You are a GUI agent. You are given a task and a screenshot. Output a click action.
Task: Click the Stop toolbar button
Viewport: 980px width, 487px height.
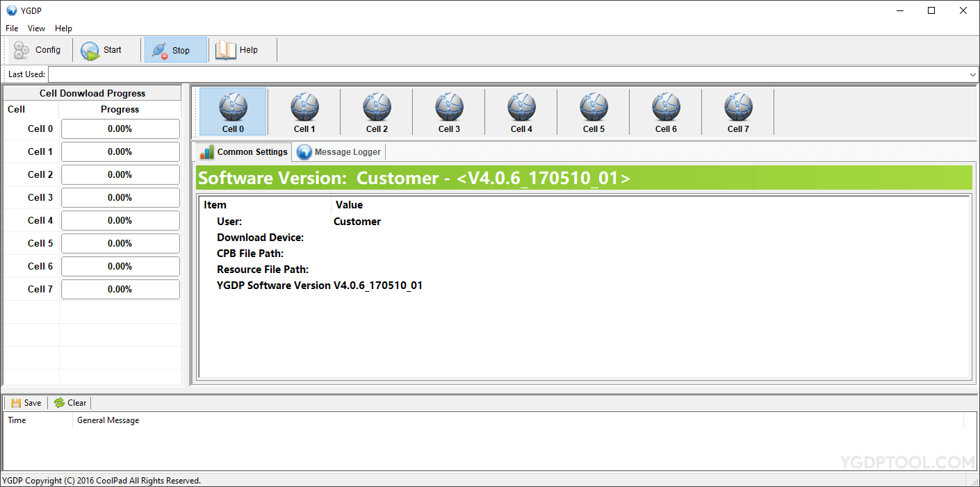(175, 50)
